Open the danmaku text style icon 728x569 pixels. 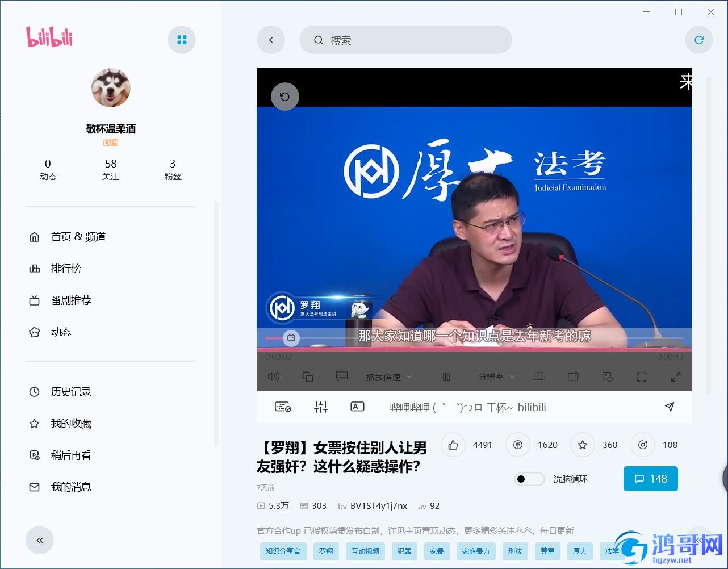(357, 407)
